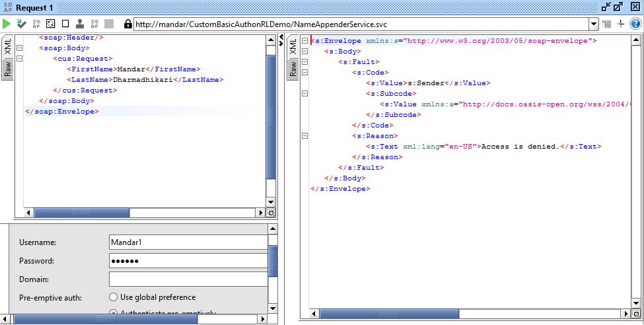Click auth panel scrollbar down arrow
Image resolution: width=644 pixels, height=325 pixels.
tap(272, 308)
